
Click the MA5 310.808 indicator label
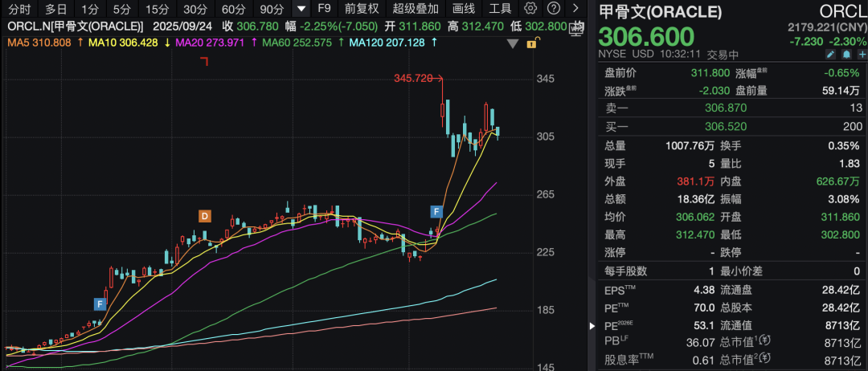(39, 43)
